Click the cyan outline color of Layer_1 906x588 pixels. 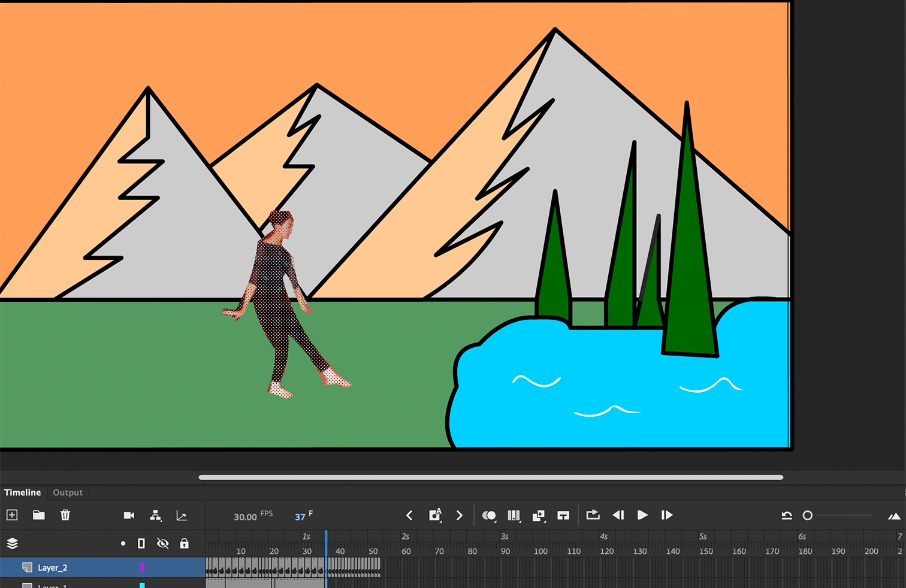pos(142,586)
